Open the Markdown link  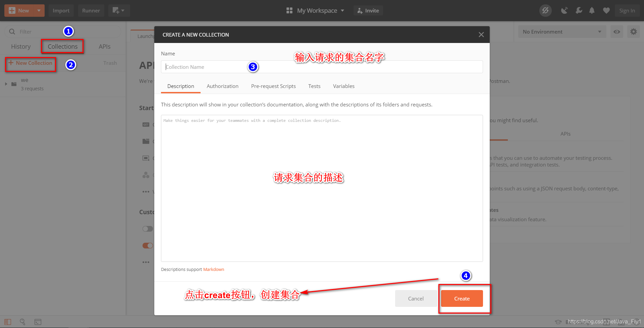point(214,270)
